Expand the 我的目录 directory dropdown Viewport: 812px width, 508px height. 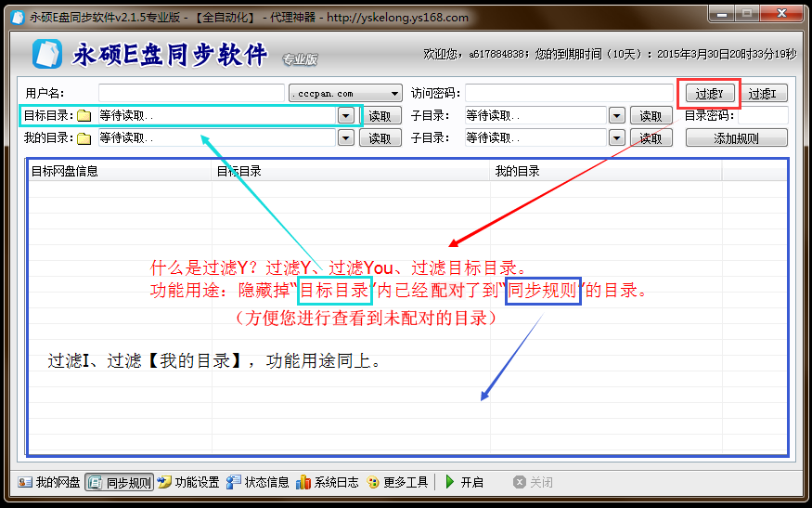[x=345, y=138]
